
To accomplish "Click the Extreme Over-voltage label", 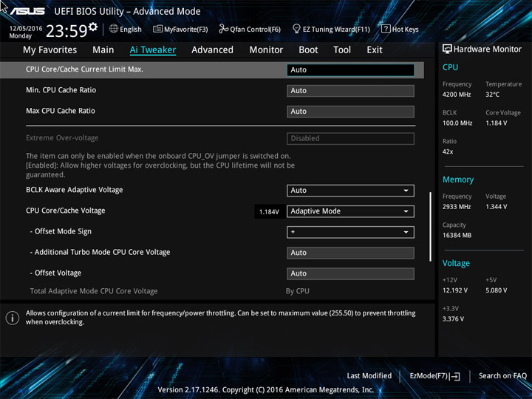I will coord(62,137).
